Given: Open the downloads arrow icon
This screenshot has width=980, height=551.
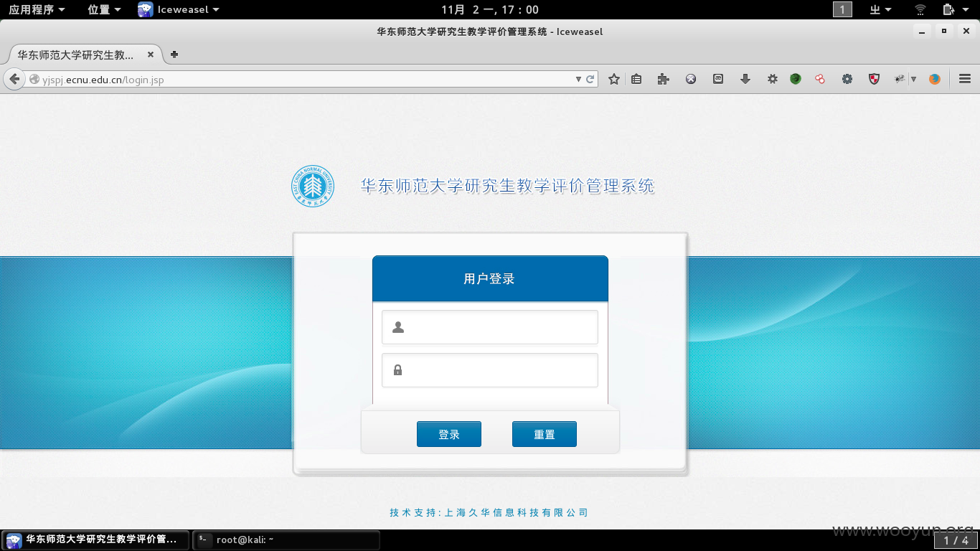Looking at the screenshot, I should click(x=745, y=79).
